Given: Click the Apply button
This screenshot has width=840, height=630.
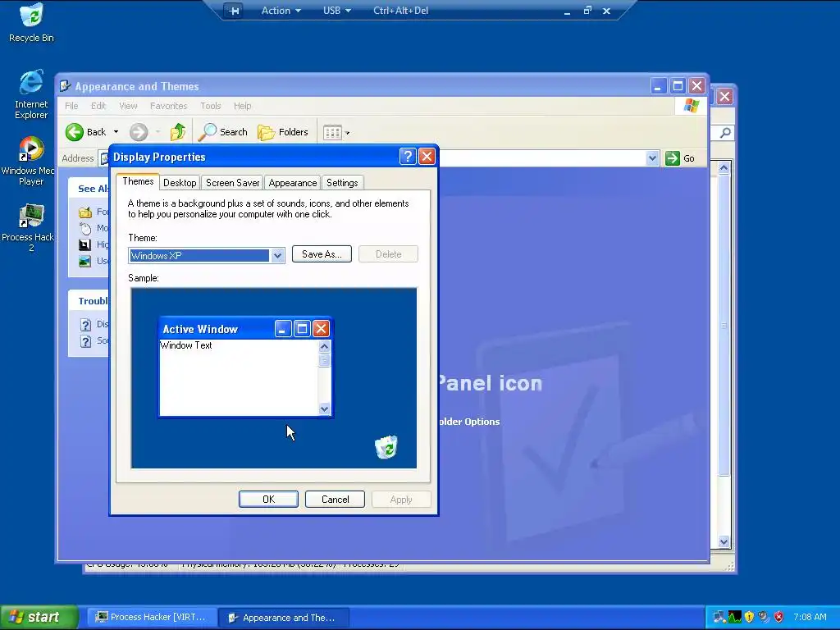Looking at the screenshot, I should [x=401, y=500].
